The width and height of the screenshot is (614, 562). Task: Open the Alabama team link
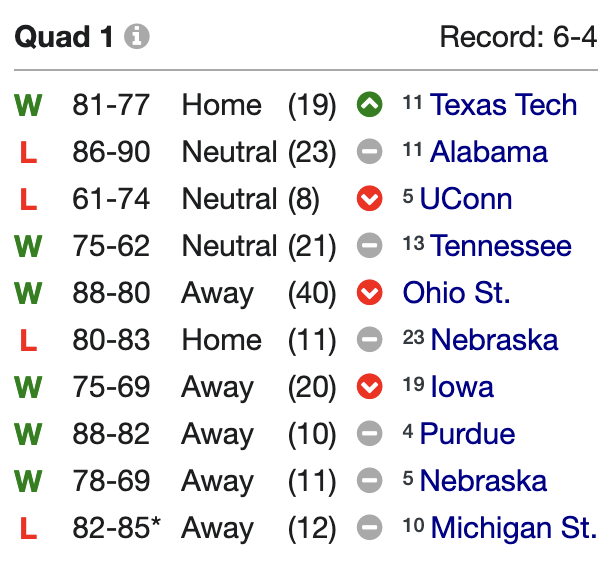[x=488, y=152]
